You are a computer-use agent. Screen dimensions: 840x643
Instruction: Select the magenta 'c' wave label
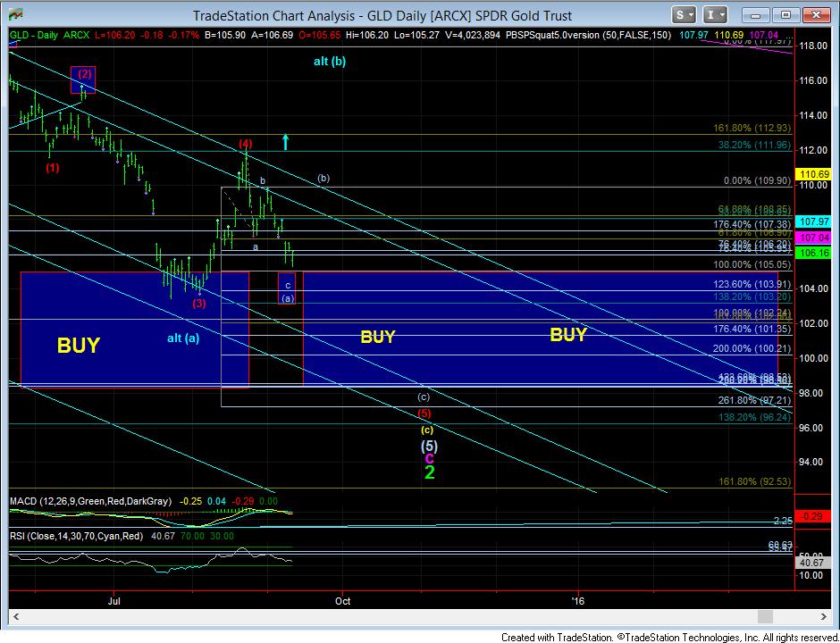429,458
